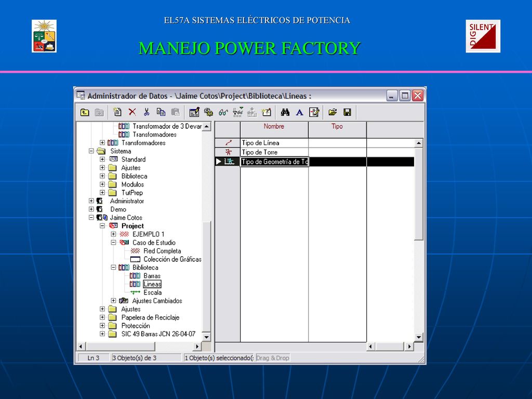Screen dimensions: 532x399
Task: Click the red X delete icon
Action: [x=132, y=112]
